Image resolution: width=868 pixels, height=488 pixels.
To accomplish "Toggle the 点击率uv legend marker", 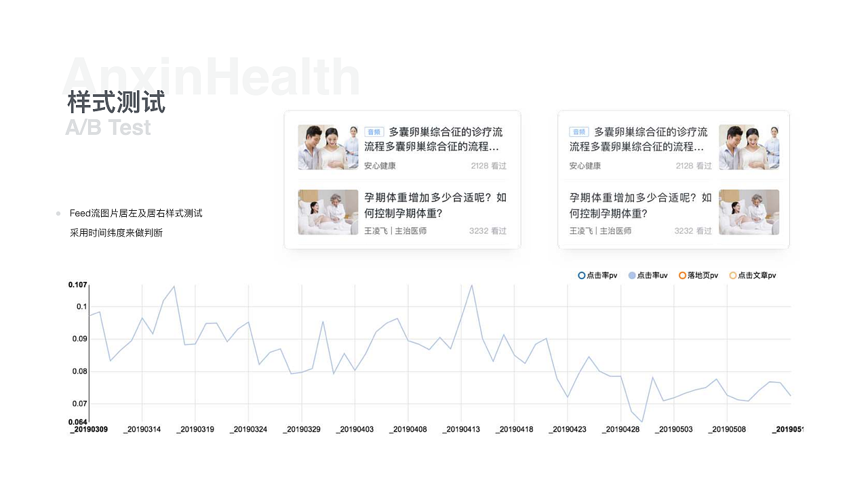I will tap(632, 276).
